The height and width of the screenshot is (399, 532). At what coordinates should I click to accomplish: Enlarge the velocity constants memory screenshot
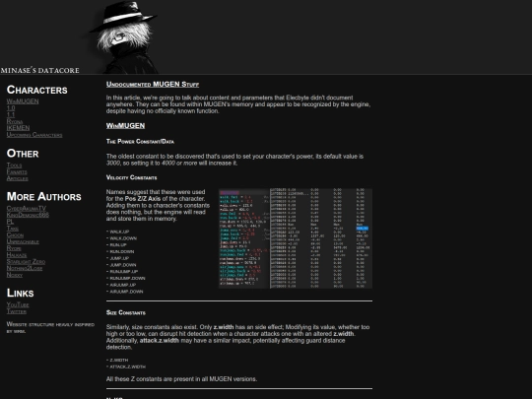coord(296,238)
